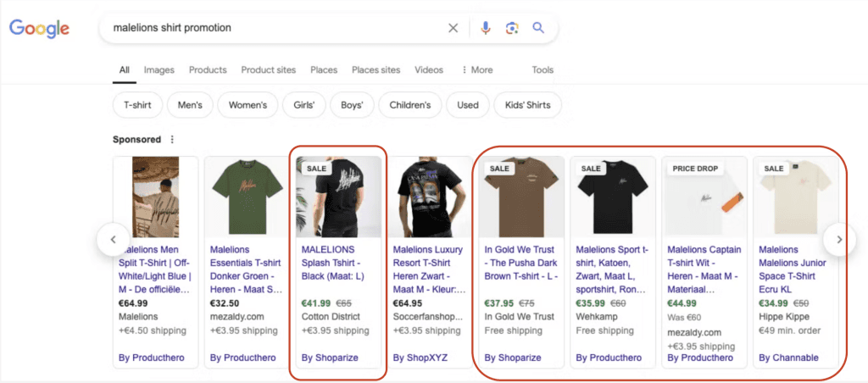Click the €37.95 Pusha T-shirt price
Image resolution: width=868 pixels, height=383 pixels.
pyautogui.click(x=498, y=303)
